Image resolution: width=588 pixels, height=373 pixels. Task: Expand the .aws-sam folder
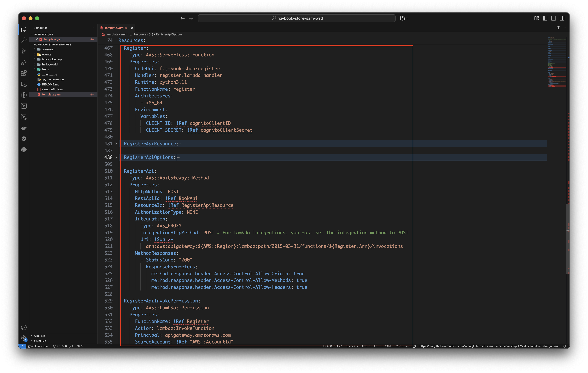[34, 49]
